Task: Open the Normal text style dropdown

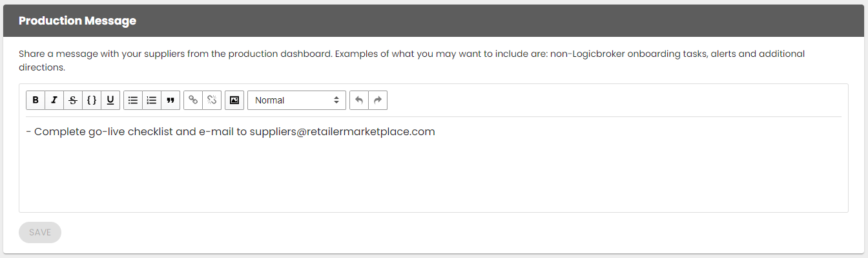Action: pyautogui.click(x=297, y=100)
